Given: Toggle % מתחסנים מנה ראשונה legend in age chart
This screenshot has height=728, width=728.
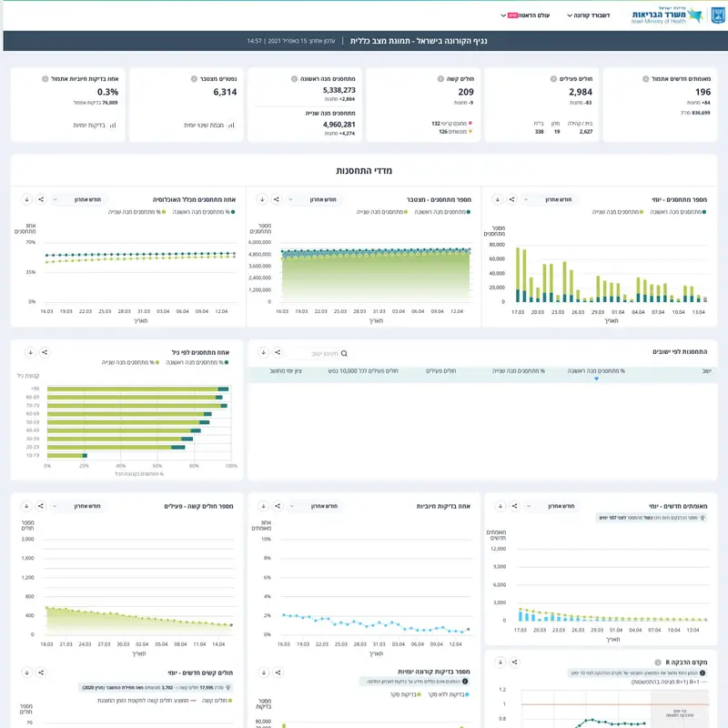Looking at the screenshot, I should (x=197, y=362).
